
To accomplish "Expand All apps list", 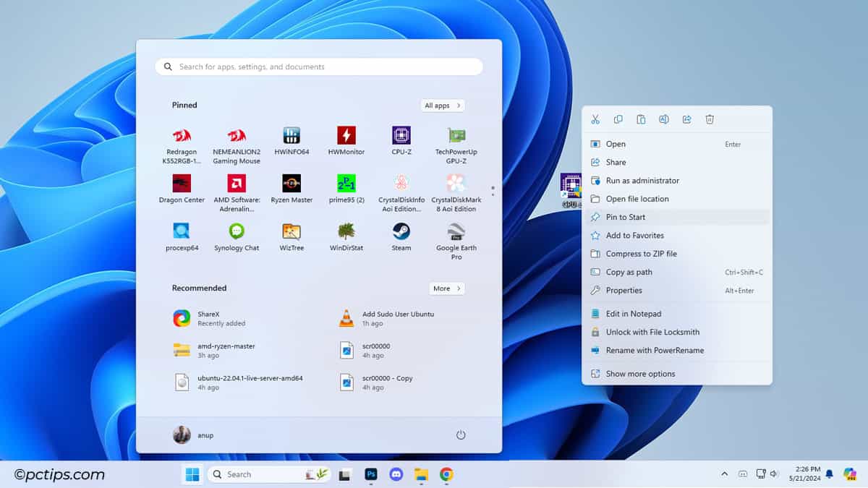I will coord(442,106).
